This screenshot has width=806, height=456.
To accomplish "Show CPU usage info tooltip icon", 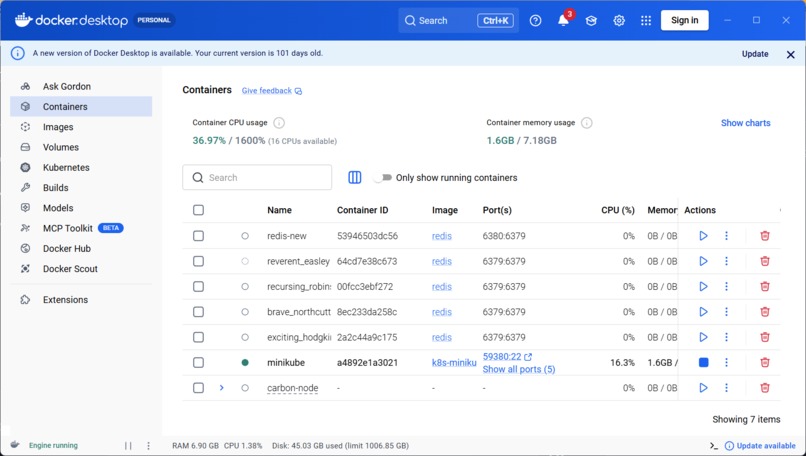I will [279, 123].
